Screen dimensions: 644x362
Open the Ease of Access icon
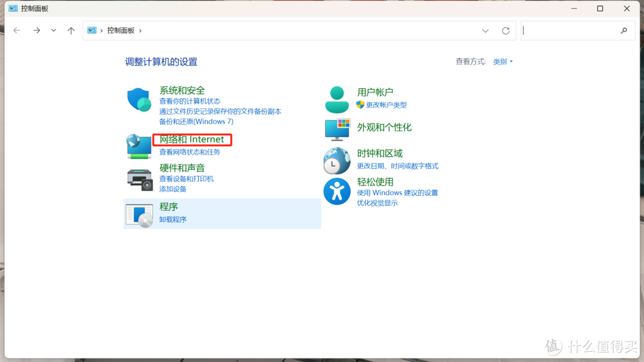(337, 191)
